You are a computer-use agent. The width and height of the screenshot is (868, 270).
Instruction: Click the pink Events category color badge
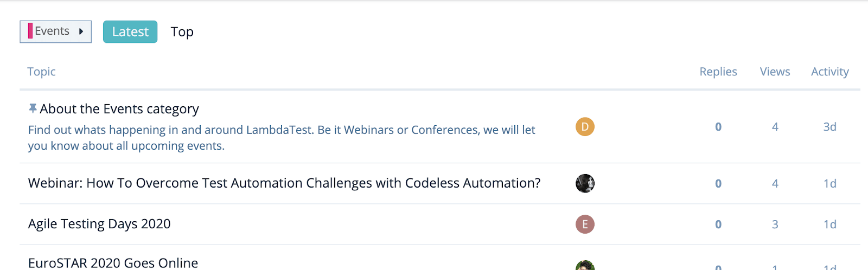30,31
